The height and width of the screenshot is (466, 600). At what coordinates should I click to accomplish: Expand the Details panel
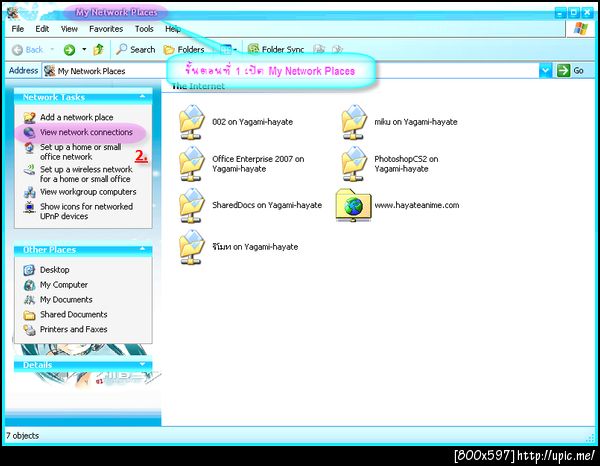142,365
